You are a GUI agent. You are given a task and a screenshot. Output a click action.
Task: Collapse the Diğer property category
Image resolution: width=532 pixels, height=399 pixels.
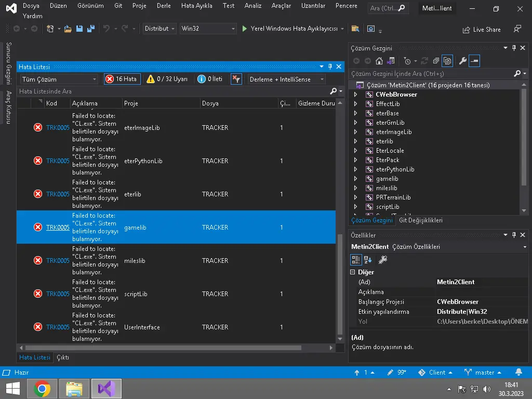353,272
